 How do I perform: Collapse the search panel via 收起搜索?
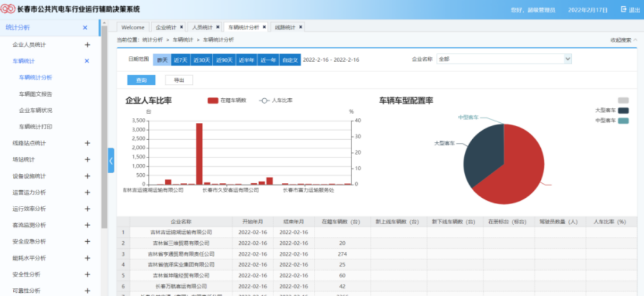coord(623,40)
